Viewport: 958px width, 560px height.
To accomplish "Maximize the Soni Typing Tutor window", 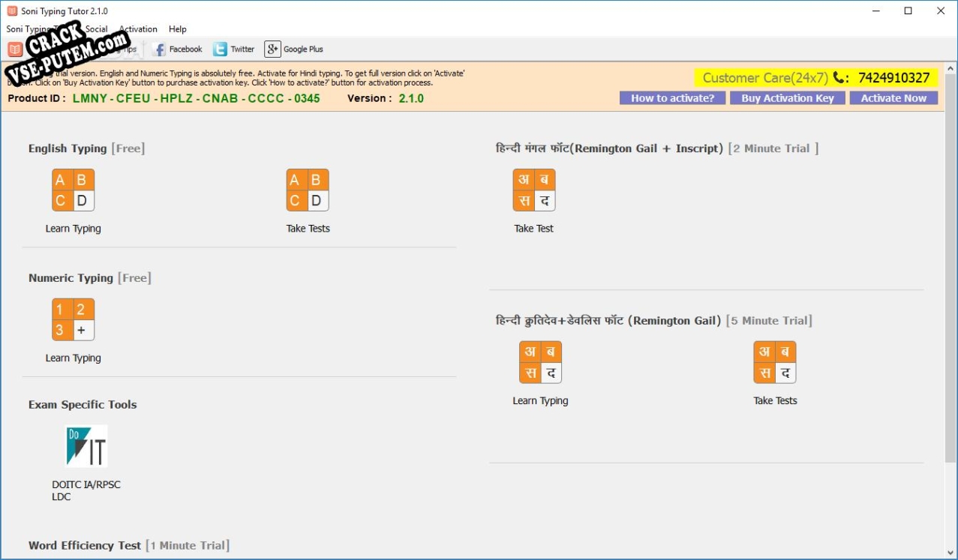I will [x=908, y=11].
